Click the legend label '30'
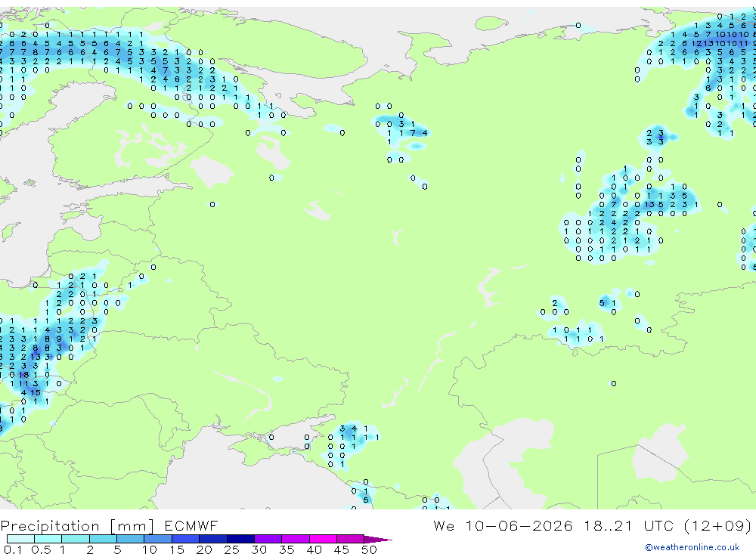Viewport: 756px width, 554px height. [259, 549]
